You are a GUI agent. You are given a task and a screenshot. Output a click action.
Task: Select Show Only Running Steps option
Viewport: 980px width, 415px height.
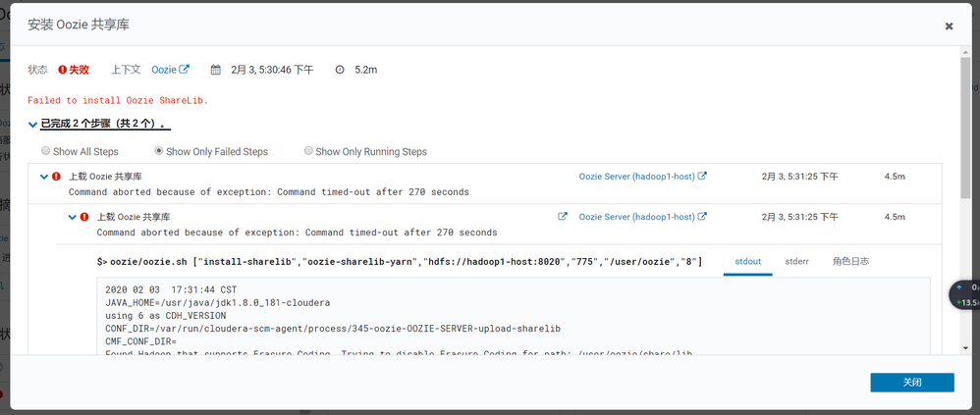tap(308, 151)
